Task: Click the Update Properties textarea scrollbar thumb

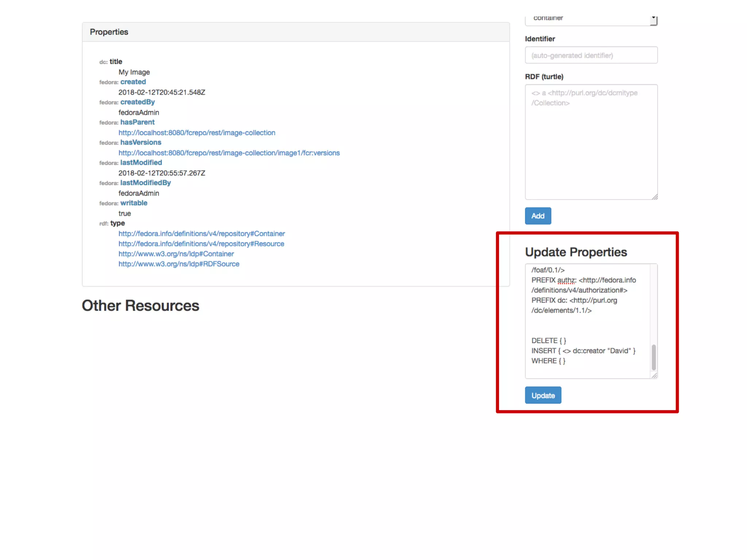Action: (654, 357)
